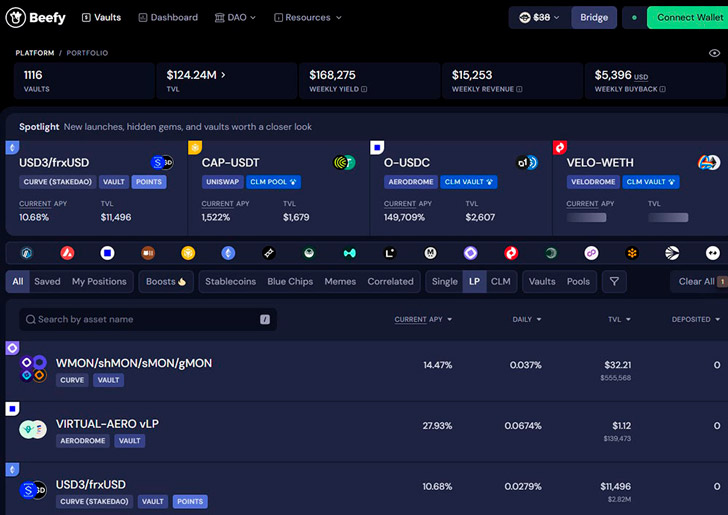Filter by dark green Plasma chain icon
The image size is (728, 515).
[x=551, y=253]
